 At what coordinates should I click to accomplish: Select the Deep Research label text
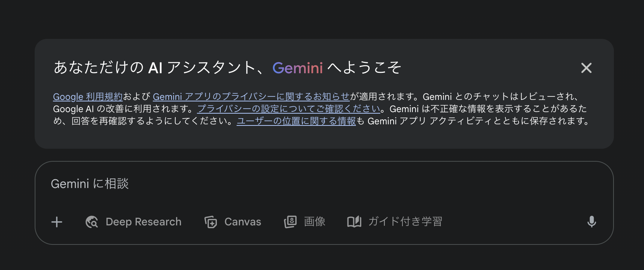(x=143, y=222)
